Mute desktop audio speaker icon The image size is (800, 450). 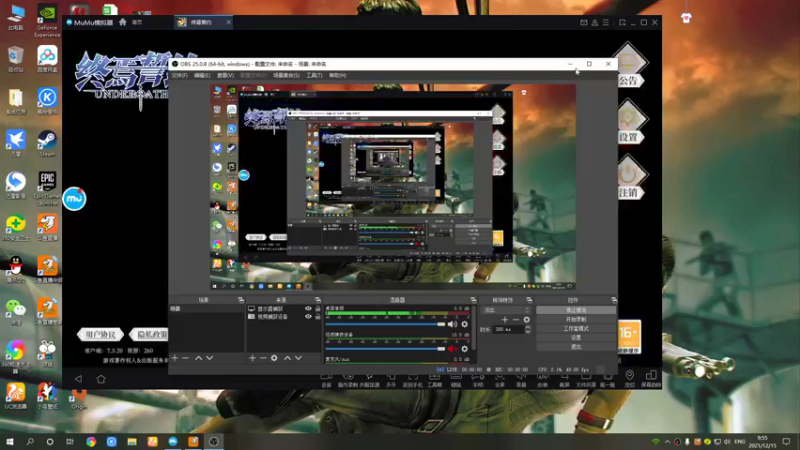tap(452, 324)
